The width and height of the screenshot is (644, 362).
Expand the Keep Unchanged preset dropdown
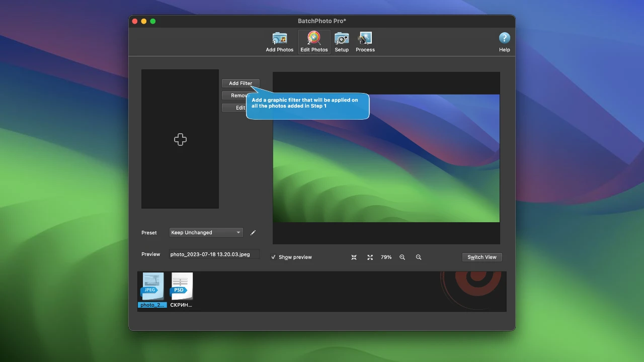tap(206, 233)
